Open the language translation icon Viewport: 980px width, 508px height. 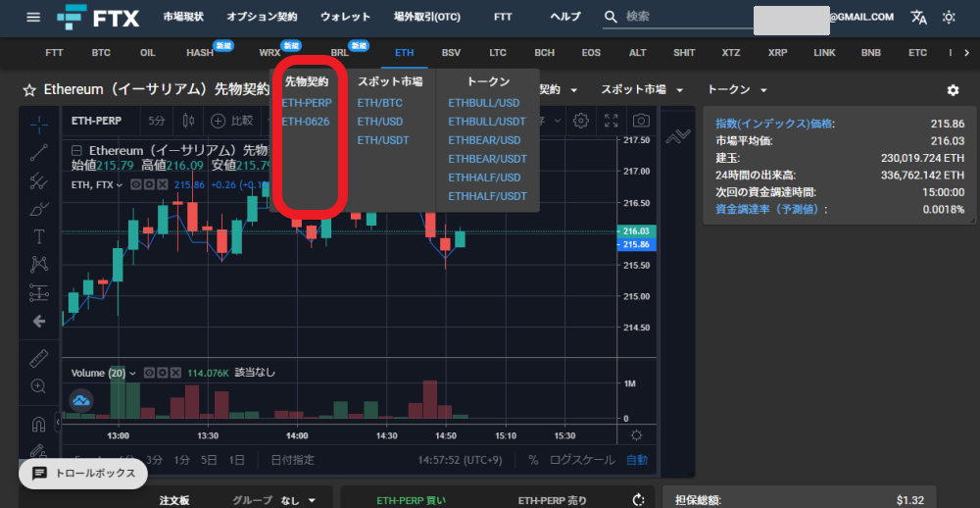point(919,18)
